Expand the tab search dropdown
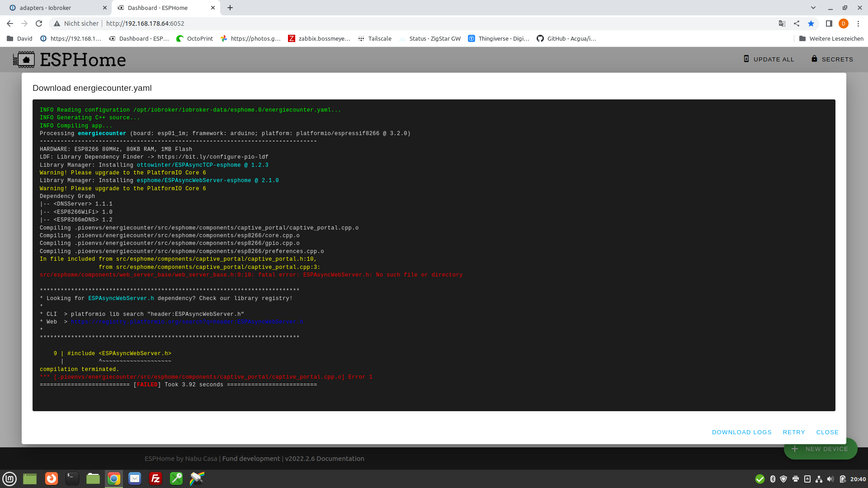This screenshot has height=488, width=868. (x=813, y=8)
